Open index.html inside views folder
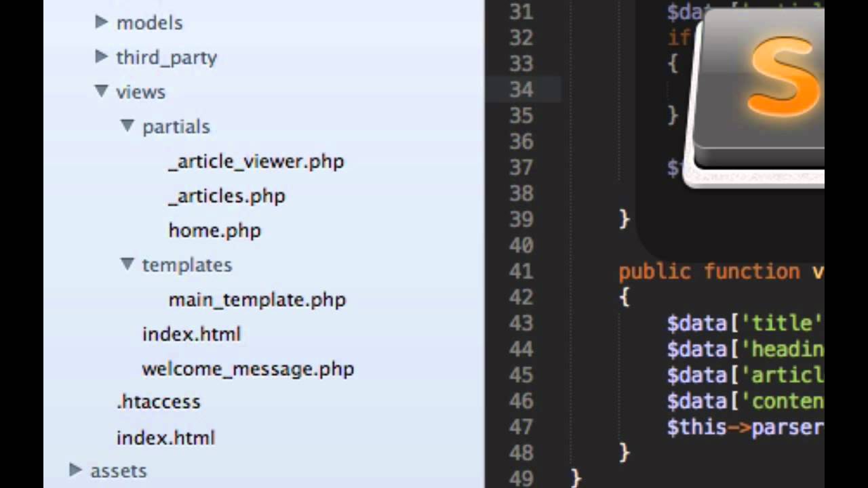The width and height of the screenshot is (868, 488). pos(191,334)
